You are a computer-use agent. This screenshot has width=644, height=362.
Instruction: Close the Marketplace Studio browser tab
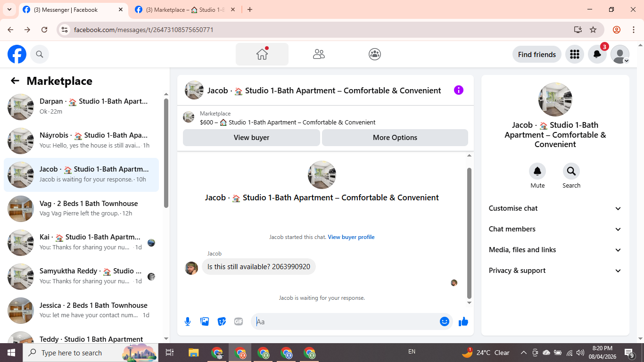point(233,9)
